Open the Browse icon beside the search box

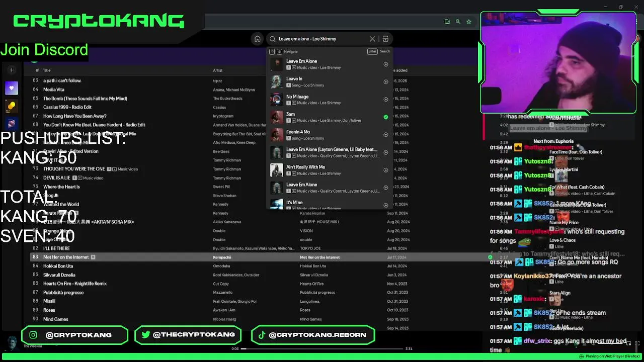click(x=385, y=39)
